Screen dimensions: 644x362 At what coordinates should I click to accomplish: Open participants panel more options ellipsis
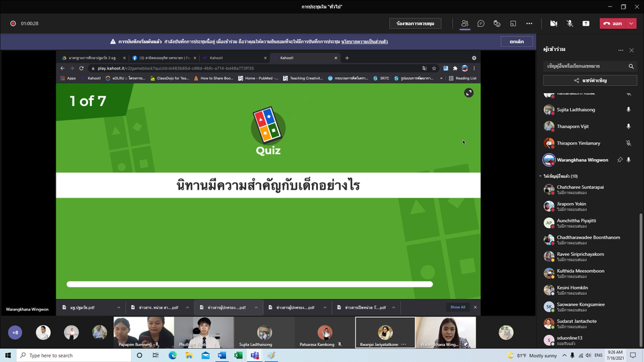click(621, 50)
